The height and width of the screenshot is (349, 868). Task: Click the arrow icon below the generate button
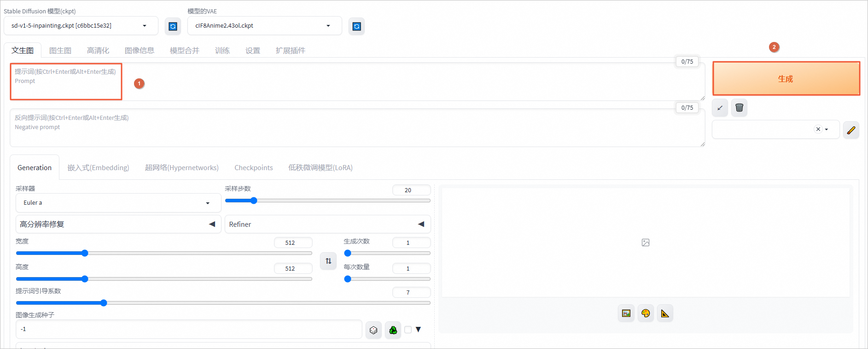point(720,108)
